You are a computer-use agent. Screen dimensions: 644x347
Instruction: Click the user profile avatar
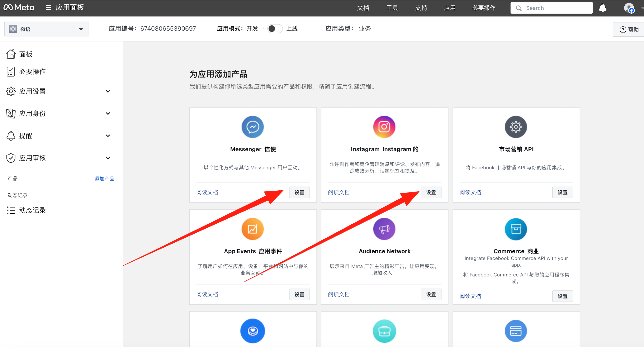pyautogui.click(x=629, y=8)
